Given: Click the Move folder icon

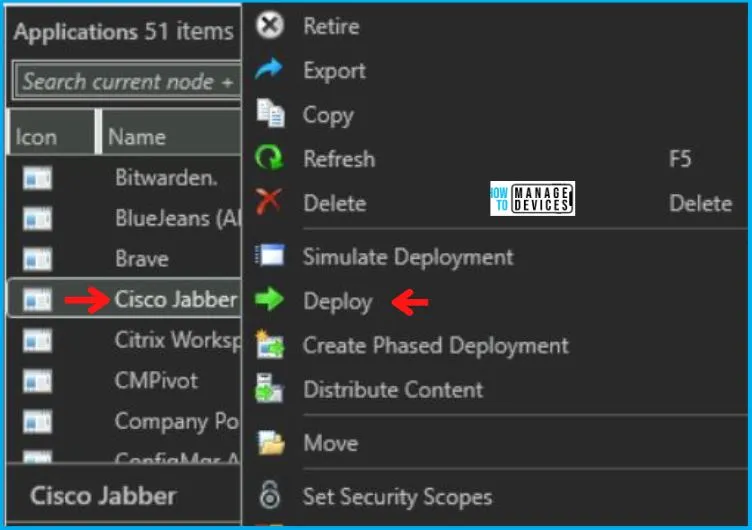Looking at the screenshot, I should [x=271, y=442].
